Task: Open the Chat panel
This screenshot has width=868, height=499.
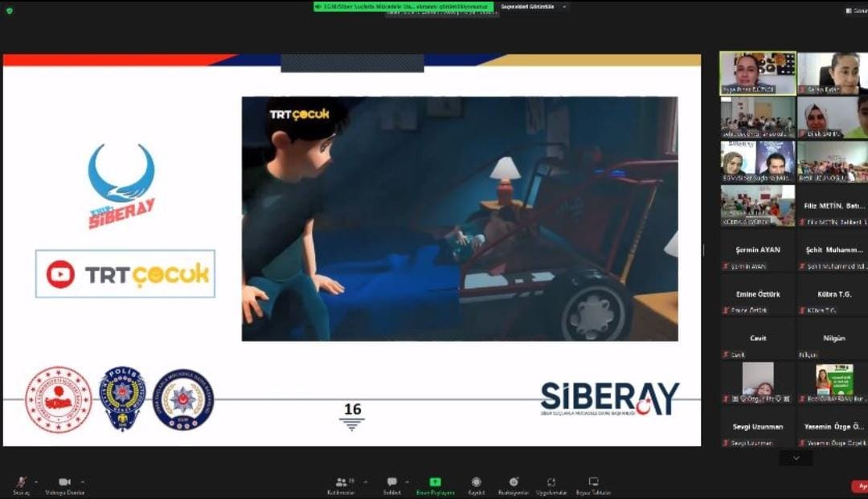Action: coord(392,485)
